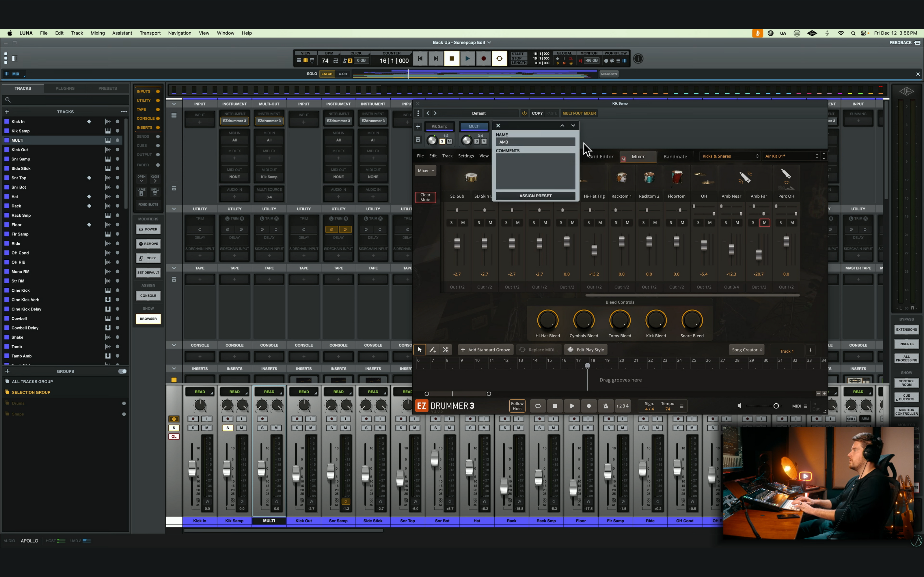The image size is (924, 577).
Task: Unmute the Amb Far mixer channel
Action: (764, 222)
